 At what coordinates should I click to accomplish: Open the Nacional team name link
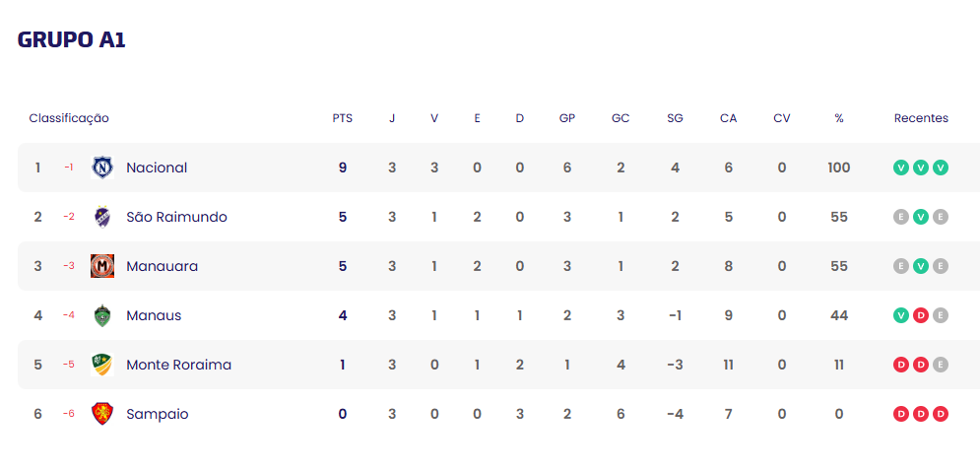pyautogui.click(x=157, y=168)
